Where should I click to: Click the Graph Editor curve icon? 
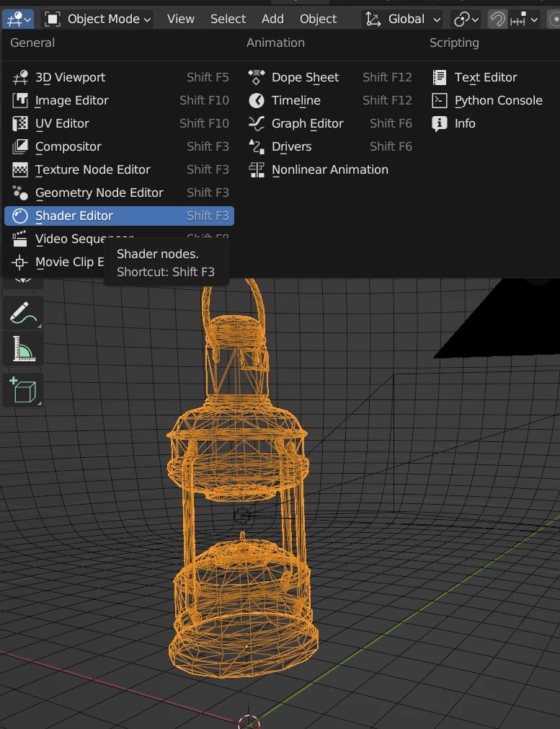(x=257, y=123)
